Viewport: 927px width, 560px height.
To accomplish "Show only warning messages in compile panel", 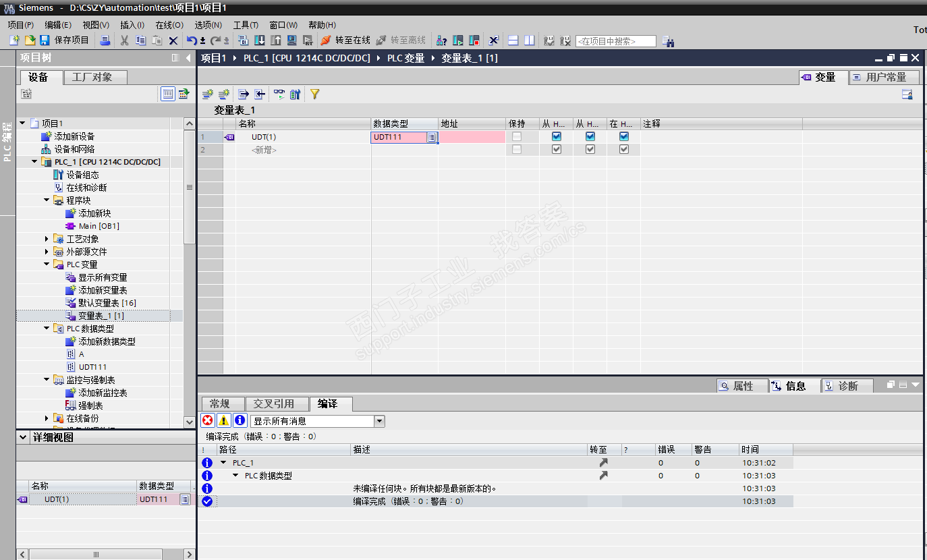I will coord(223,420).
